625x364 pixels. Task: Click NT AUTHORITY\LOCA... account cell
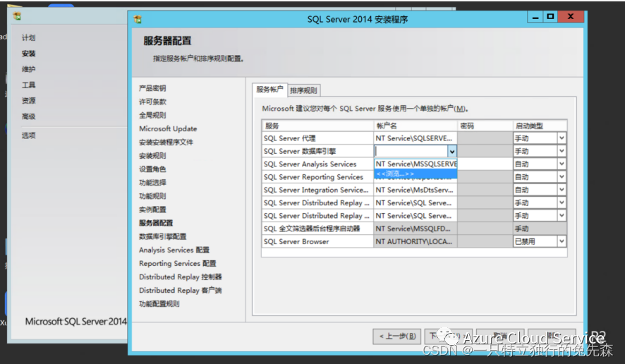coord(414,241)
